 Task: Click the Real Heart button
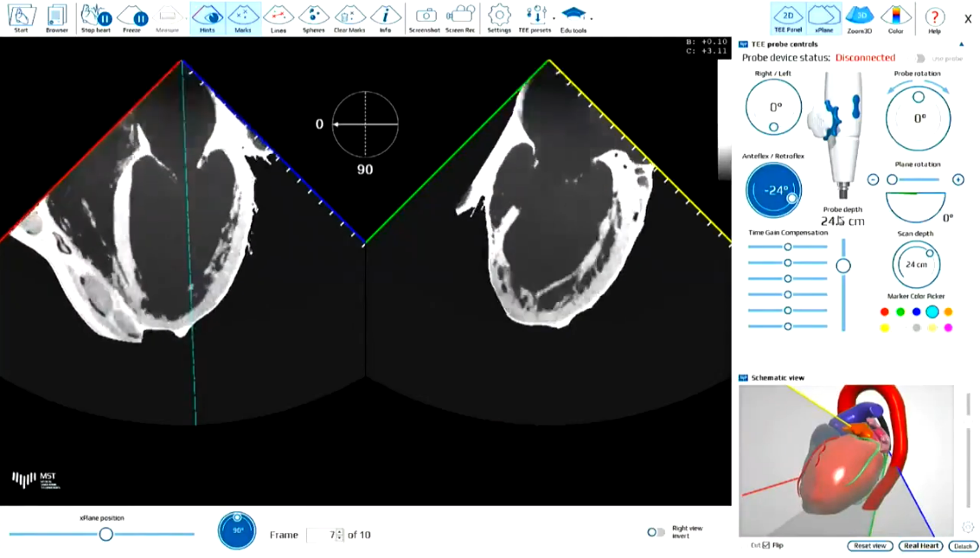919,546
